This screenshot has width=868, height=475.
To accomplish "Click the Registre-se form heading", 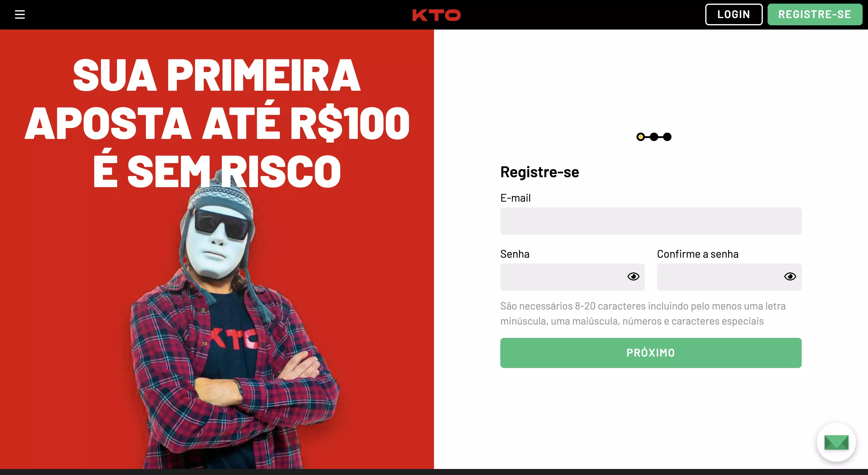I will coord(539,172).
